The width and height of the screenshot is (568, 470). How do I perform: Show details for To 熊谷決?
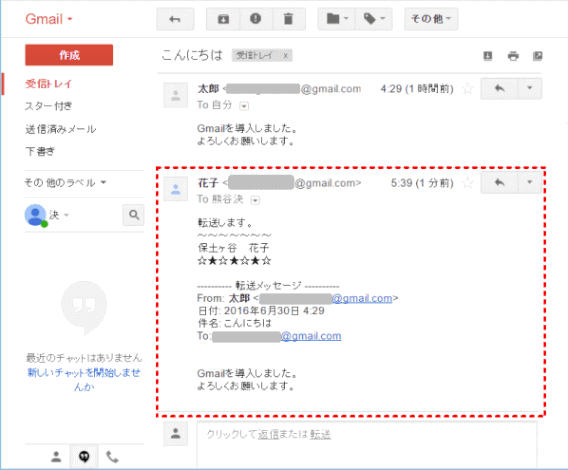pyautogui.click(x=255, y=200)
